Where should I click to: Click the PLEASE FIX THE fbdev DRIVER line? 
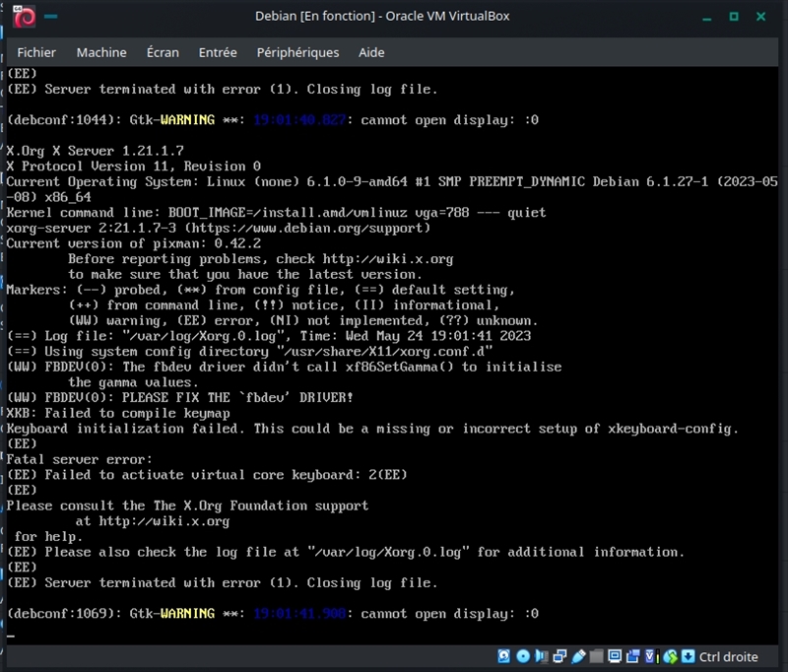[x=180, y=397]
